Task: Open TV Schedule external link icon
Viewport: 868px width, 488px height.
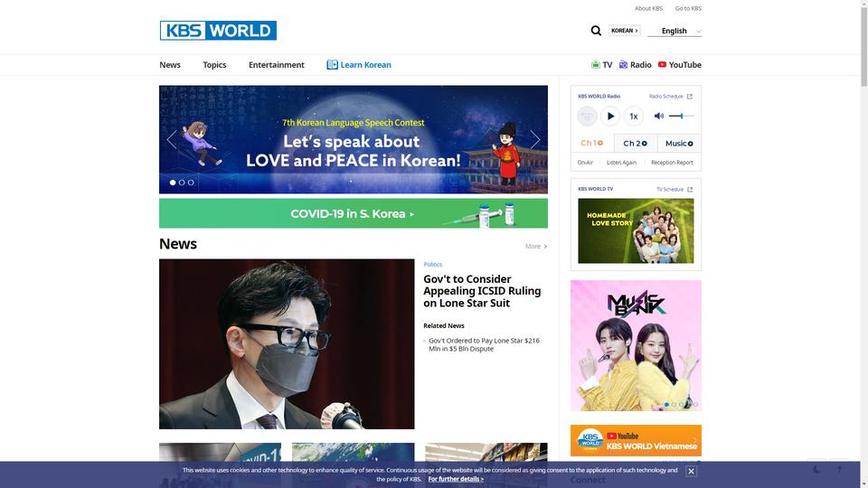Action: [x=690, y=189]
